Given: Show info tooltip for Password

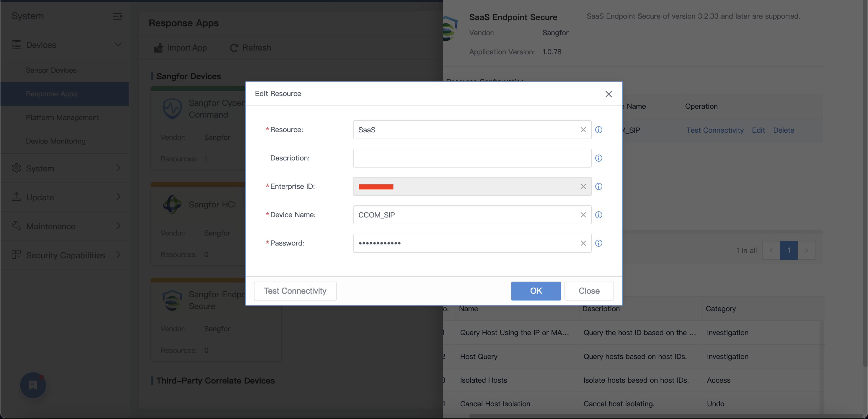Looking at the screenshot, I should tap(598, 243).
